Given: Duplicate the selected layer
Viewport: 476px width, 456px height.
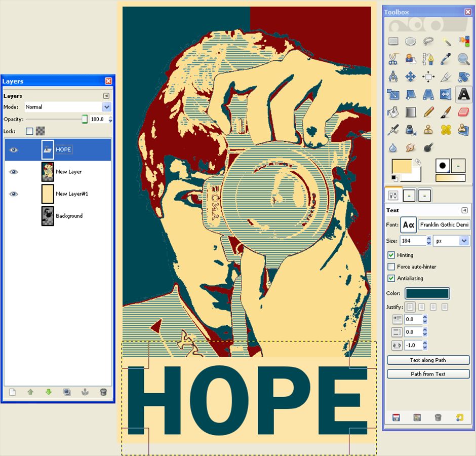Looking at the screenshot, I should coord(67,392).
